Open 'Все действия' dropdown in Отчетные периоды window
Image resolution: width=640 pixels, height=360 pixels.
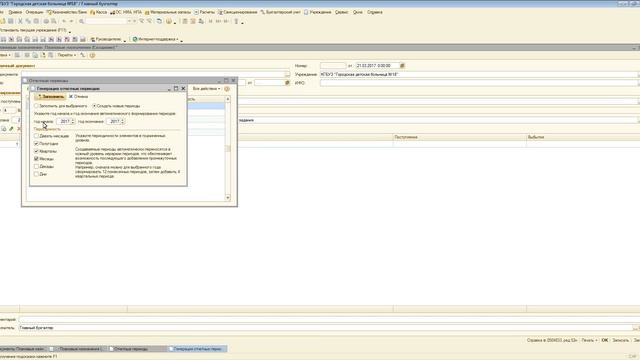[206, 89]
